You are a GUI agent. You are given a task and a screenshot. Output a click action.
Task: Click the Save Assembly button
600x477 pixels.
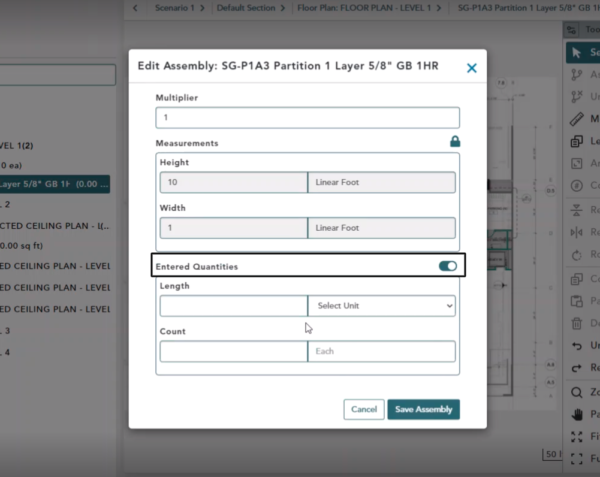point(424,409)
